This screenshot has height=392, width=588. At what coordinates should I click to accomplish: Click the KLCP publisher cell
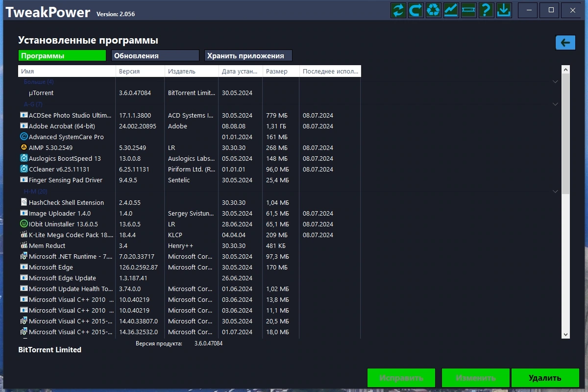pos(176,235)
